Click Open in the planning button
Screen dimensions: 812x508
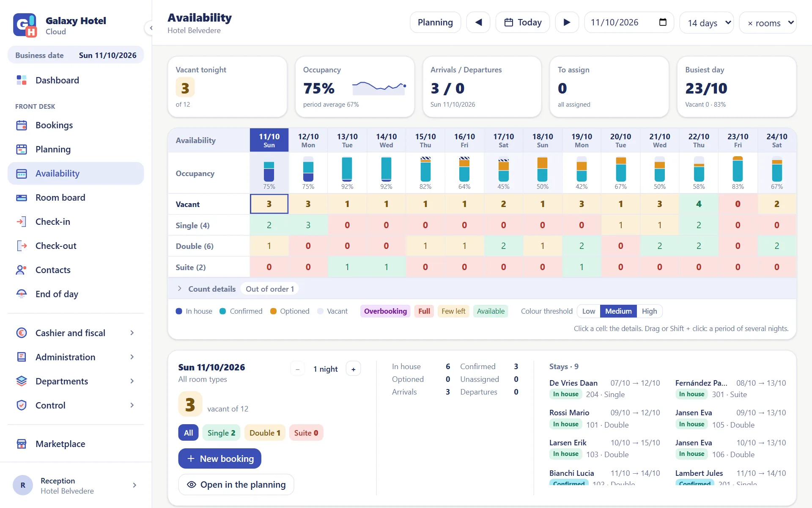[x=236, y=484]
